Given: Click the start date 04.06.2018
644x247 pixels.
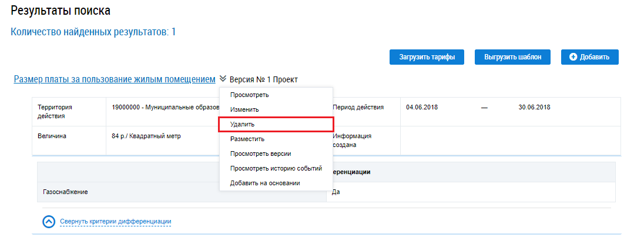Looking at the screenshot, I should click(x=421, y=108).
